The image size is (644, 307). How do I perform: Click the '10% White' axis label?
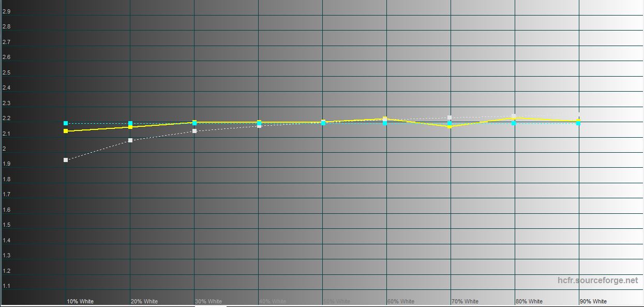pos(80,301)
